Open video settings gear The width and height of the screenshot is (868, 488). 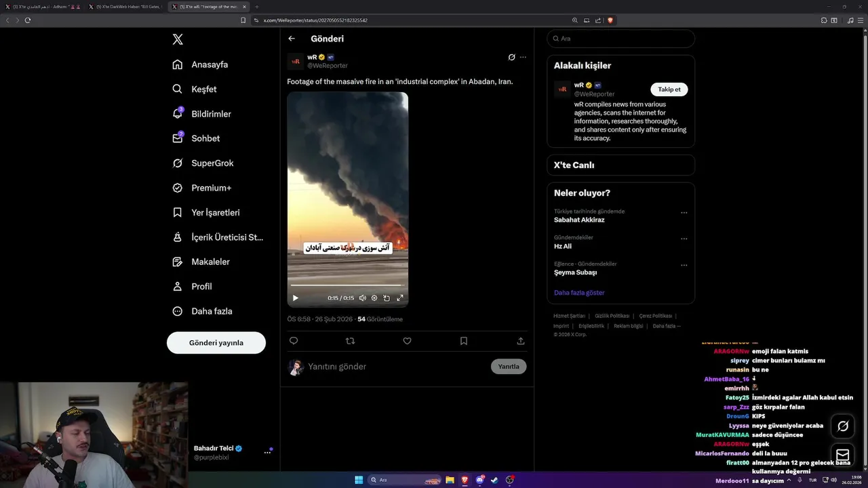point(374,298)
